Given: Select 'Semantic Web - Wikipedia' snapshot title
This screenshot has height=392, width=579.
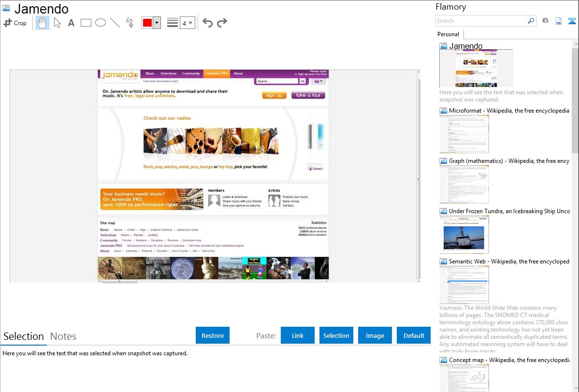Looking at the screenshot, I should [x=509, y=261].
